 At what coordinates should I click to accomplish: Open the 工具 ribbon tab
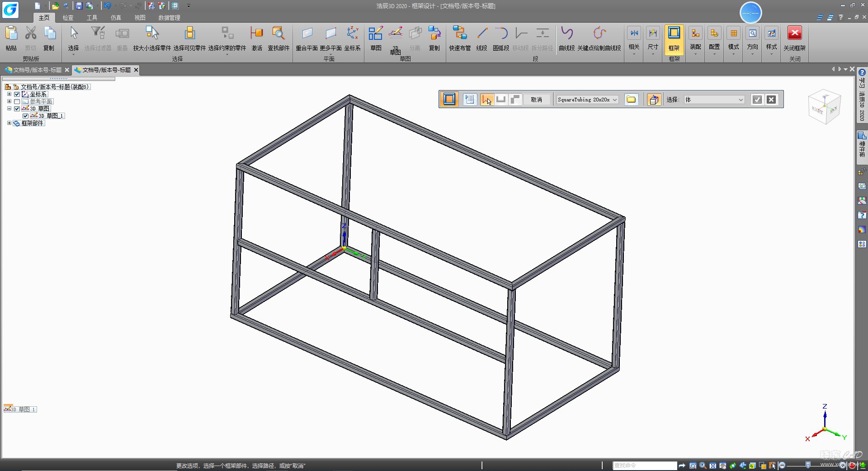point(92,18)
